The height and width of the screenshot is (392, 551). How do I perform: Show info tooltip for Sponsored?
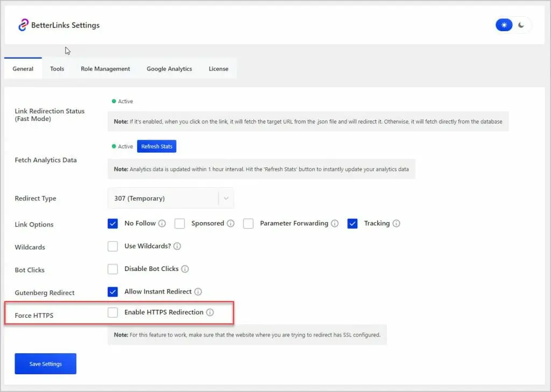point(230,223)
